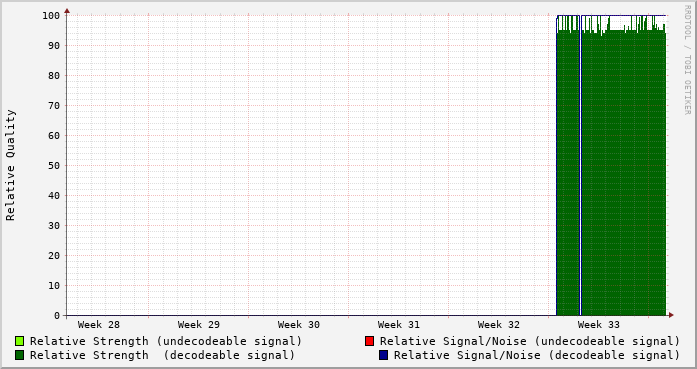Click the Week 31 axis label
Viewport: 697px width, 369px height.
(399, 325)
